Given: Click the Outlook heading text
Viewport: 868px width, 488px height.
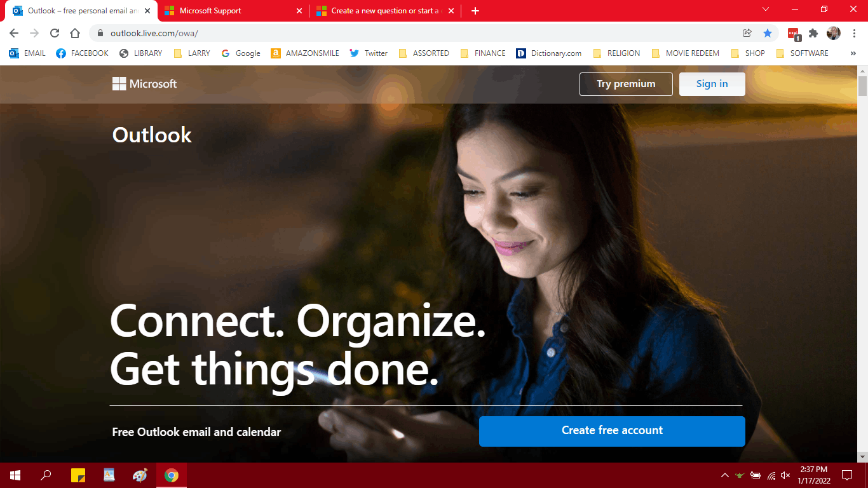Looking at the screenshot, I should 152,135.
